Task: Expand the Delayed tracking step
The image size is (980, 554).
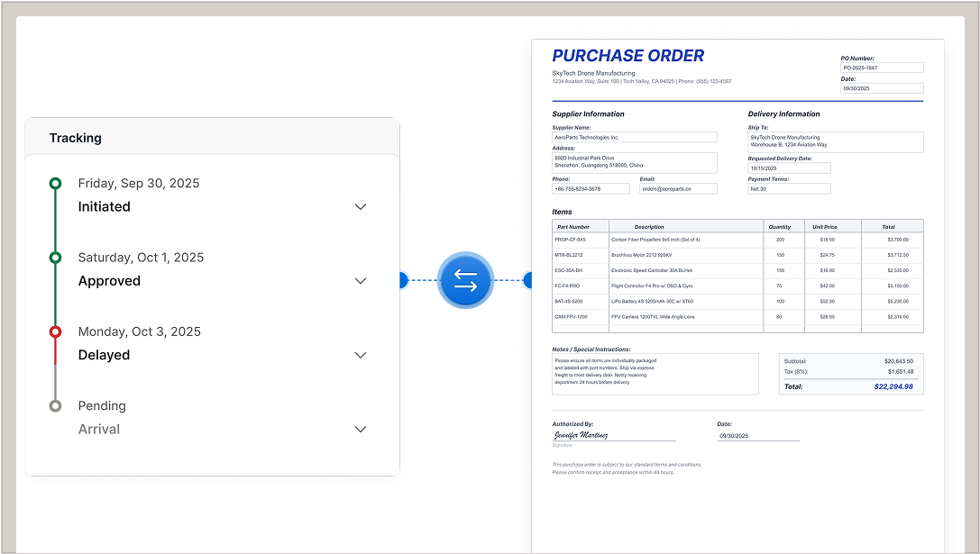Action: (361, 355)
